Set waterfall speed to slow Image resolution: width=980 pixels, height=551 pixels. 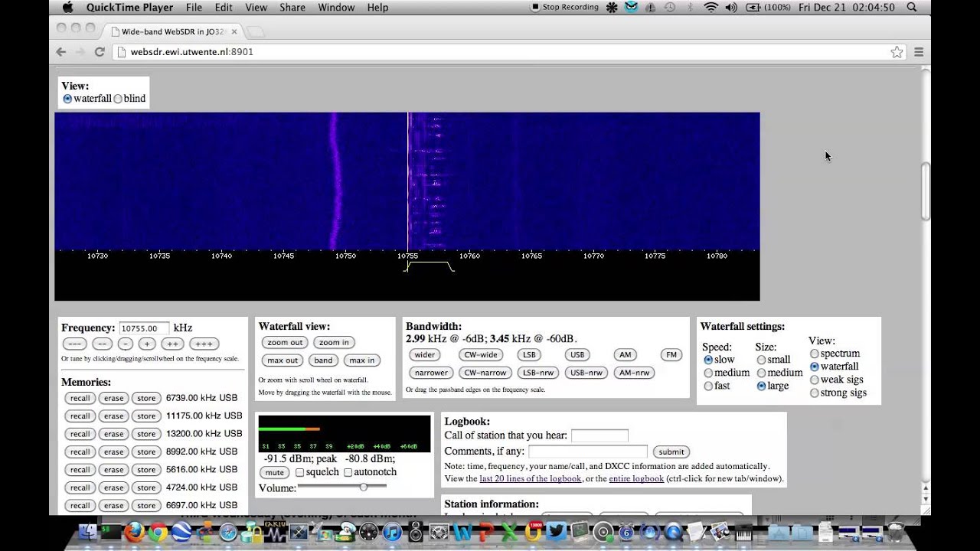708,360
